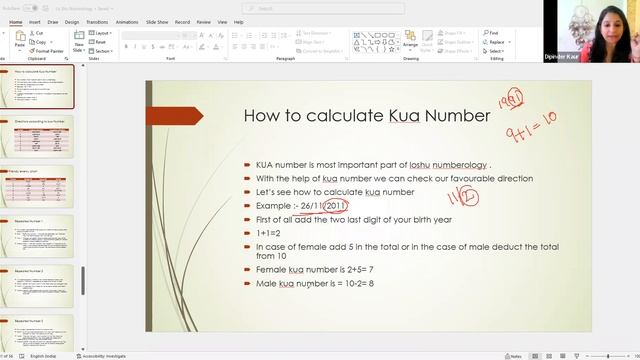Open the Design ribbon tab
The image size is (640, 360).
click(x=72, y=22)
